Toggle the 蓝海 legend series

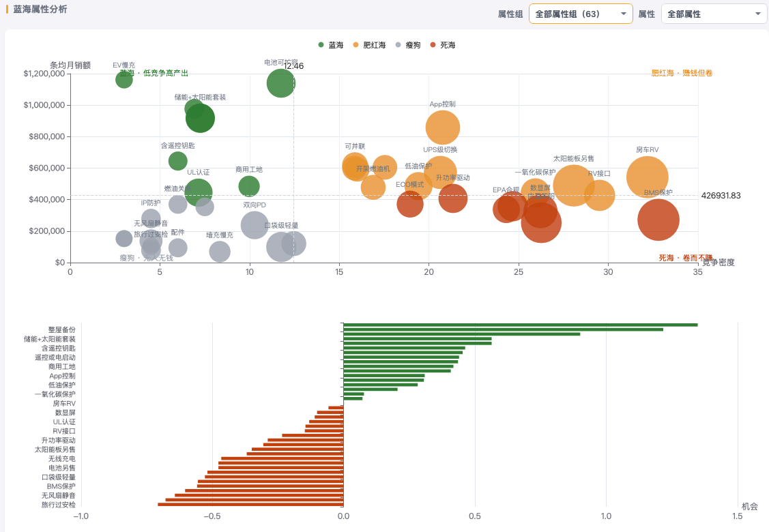330,45
